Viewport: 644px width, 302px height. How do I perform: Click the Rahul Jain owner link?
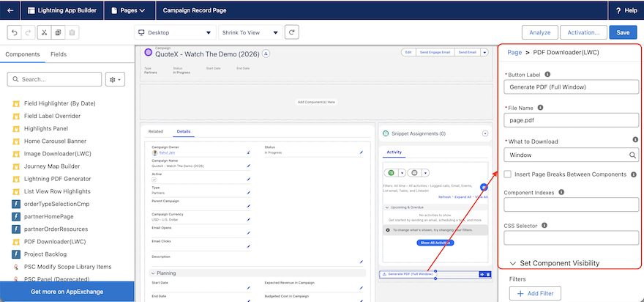click(167, 152)
